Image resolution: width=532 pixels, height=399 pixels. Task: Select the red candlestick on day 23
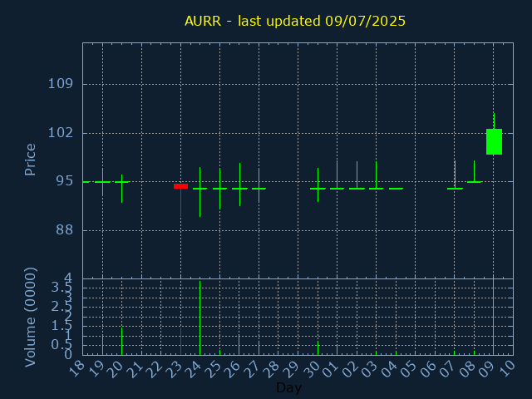click(x=180, y=200)
